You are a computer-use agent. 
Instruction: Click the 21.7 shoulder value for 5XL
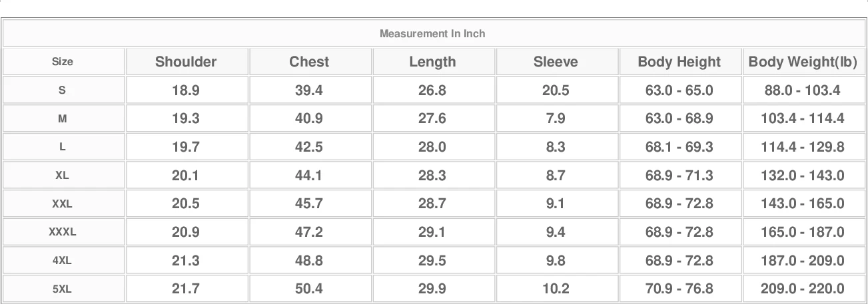pos(186,289)
